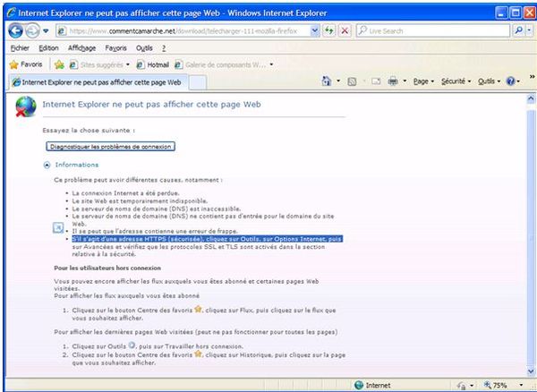Click the highlighted HTTPS address text line
The height and width of the screenshot is (392, 537).
coord(208,239)
